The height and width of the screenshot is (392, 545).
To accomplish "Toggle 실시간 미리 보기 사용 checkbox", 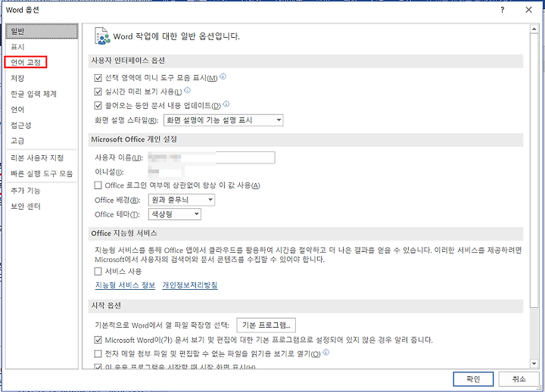I will 98,92.
